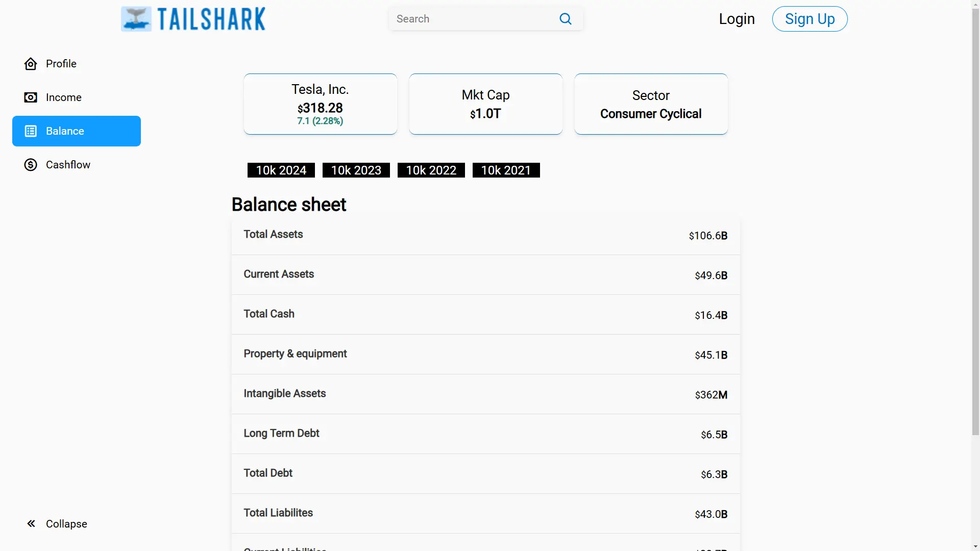The image size is (980, 551).
Task: Click the $106.6B value
Action: click(x=708, y=236)
